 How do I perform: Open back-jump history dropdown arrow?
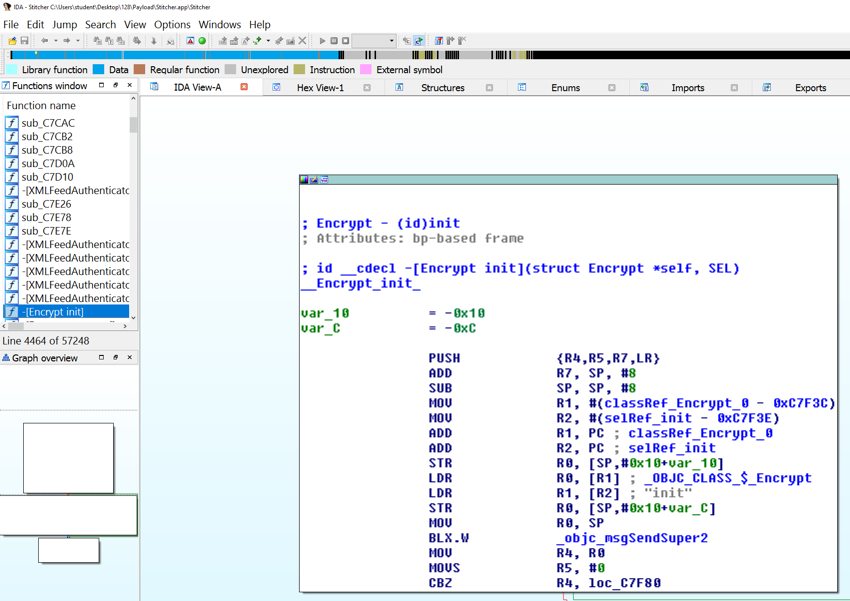point(55,41)
